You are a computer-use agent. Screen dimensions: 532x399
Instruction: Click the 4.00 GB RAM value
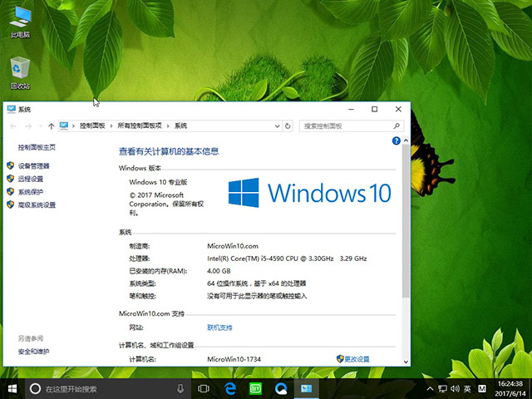(x=219, y=271)
